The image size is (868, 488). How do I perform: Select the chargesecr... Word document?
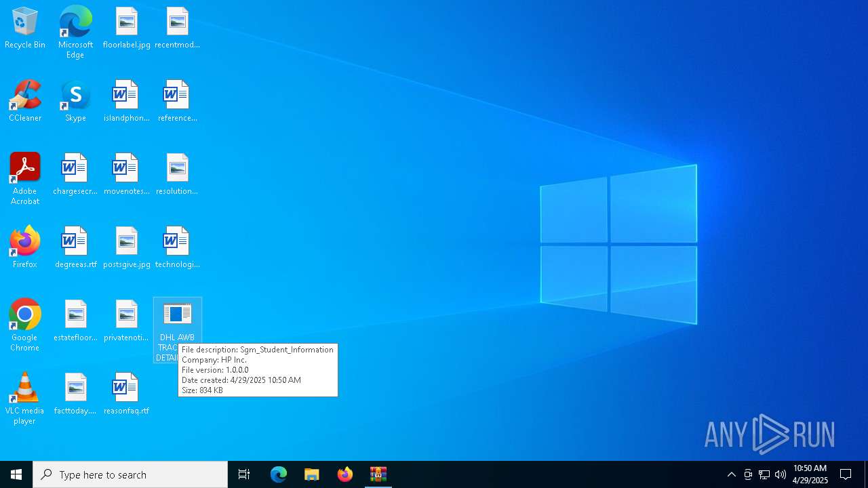[x=75, y=175]
